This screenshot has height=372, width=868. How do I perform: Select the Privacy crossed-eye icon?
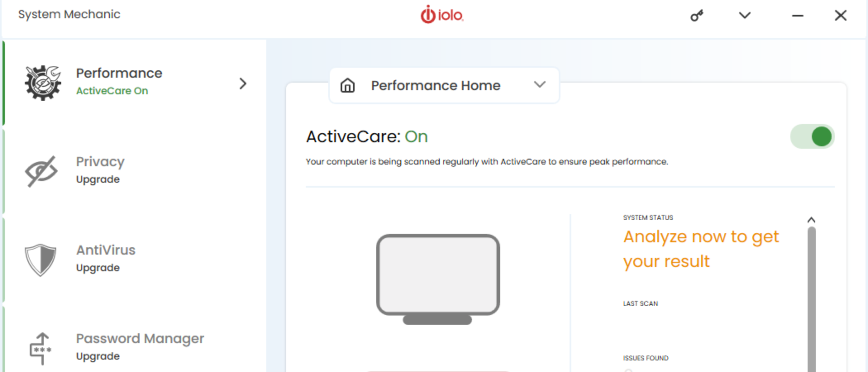pyautogui.click(x=41, y=171)
